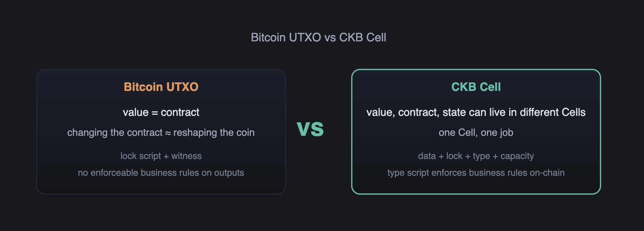Click the large green 'vs' text
Screen dimensions: 644x231
310,129
